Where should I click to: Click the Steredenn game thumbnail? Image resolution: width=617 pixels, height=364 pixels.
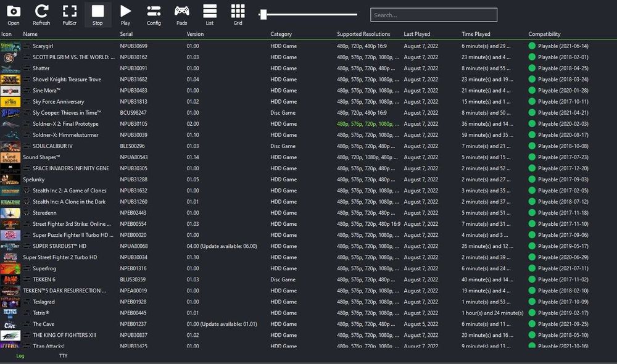pos(10,213)
